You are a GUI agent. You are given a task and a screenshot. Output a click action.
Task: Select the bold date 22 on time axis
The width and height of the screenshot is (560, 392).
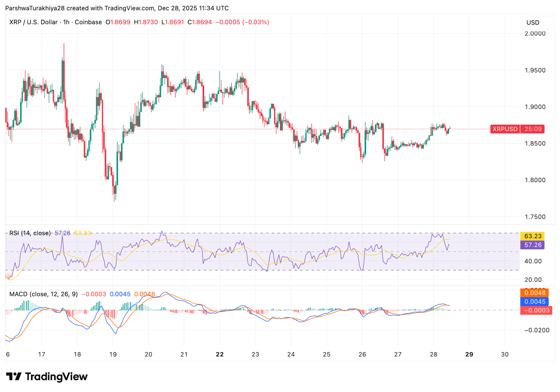click(x=220, y=354)
